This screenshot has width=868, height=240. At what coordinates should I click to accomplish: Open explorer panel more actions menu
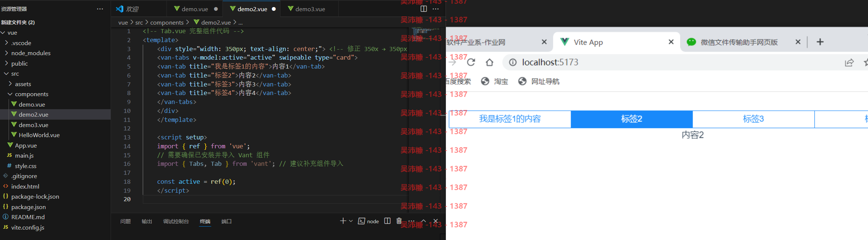coord(100,9)
